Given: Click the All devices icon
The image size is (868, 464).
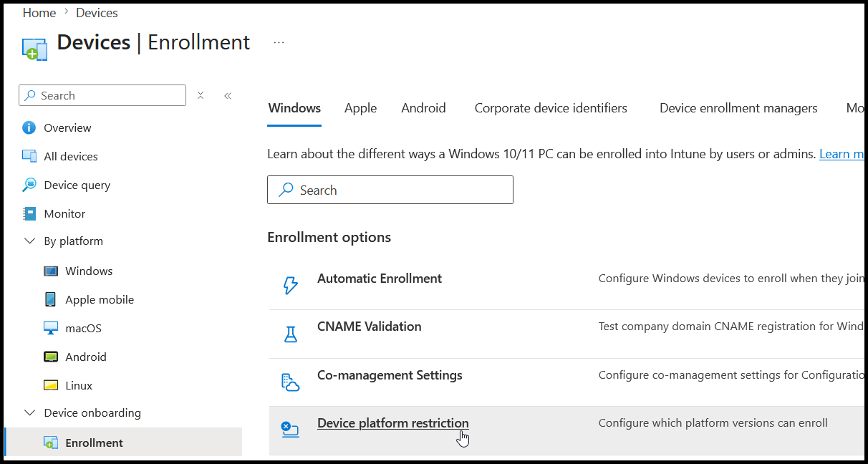Looking at the screenshot, I should coord(29,156).
